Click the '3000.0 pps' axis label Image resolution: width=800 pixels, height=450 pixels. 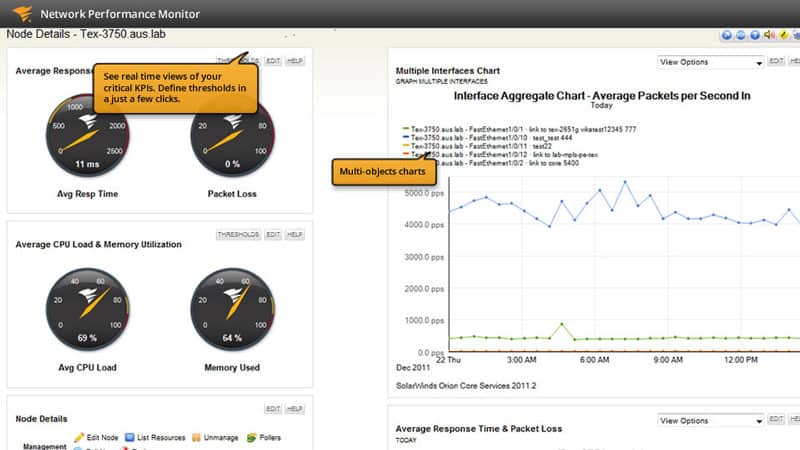(x=424, y=257)
